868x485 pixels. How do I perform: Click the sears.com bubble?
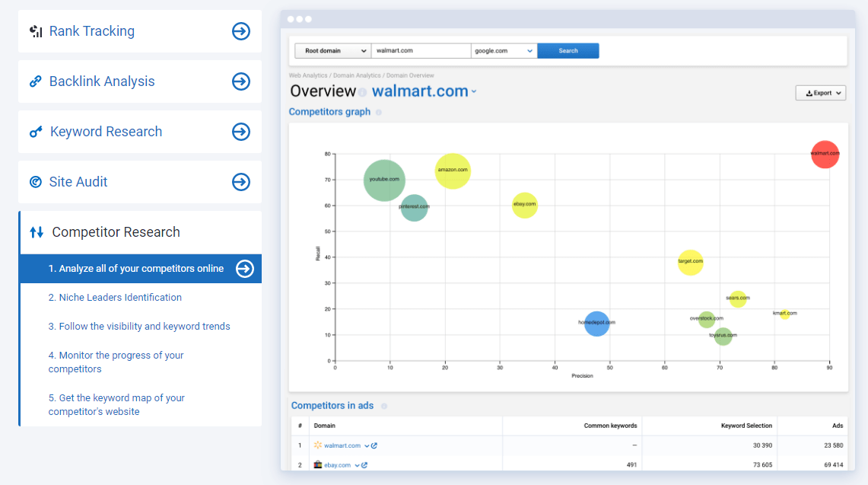738,298
